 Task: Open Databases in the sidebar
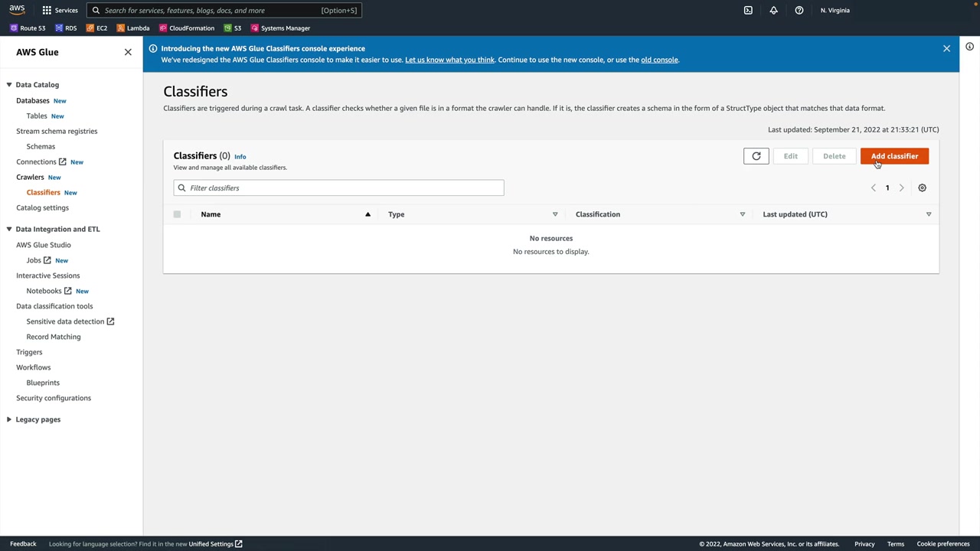pos(33,100)
